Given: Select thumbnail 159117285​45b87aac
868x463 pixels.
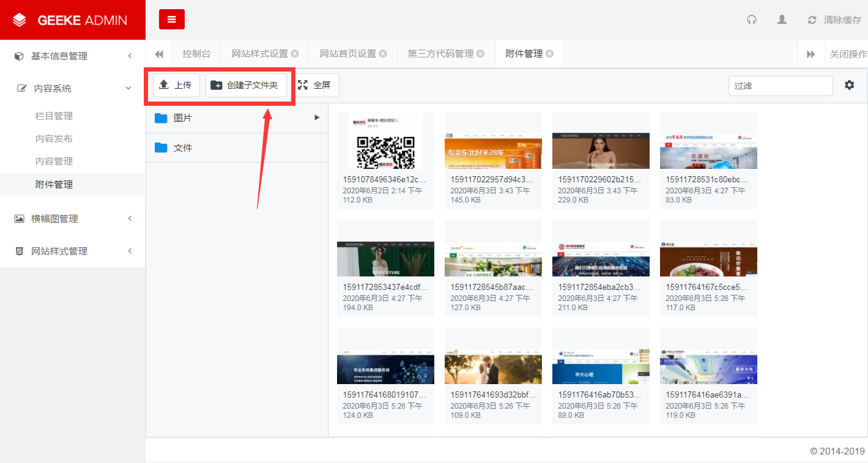Looking at the screenshot, I should 493,268.
